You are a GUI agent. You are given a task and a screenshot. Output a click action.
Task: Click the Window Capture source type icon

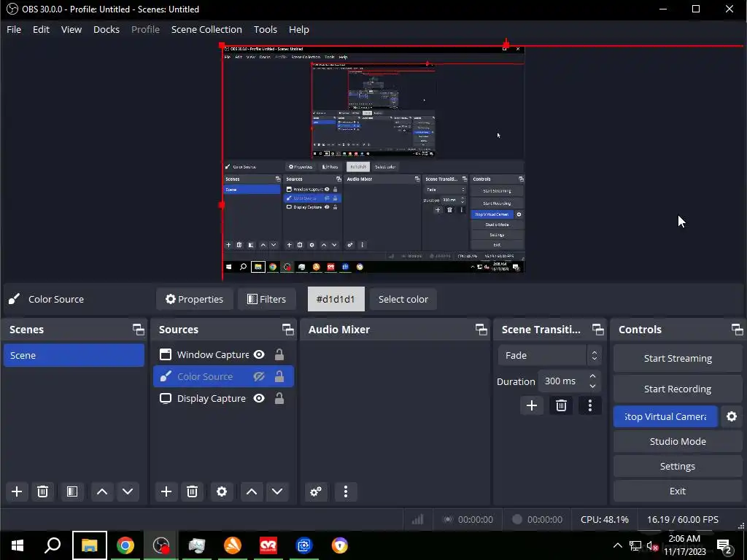[x=166, y=355]
